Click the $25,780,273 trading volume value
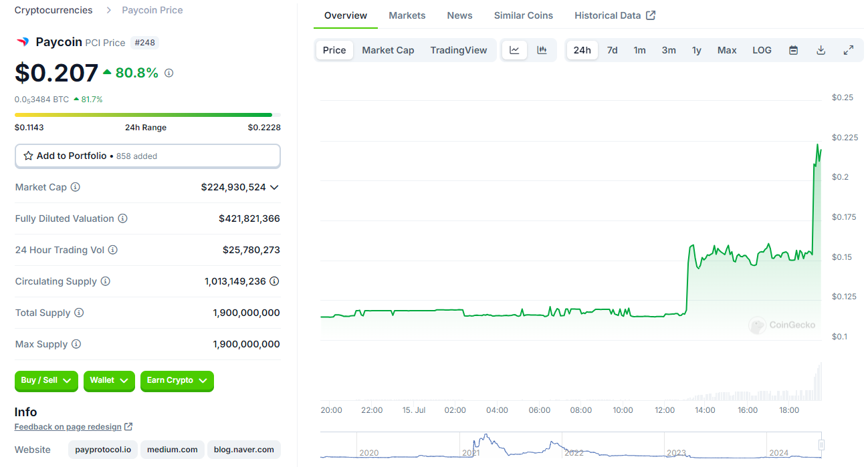The height and width of the screenshot is (467, 868). pyautogui.click(x=251, y=250)
